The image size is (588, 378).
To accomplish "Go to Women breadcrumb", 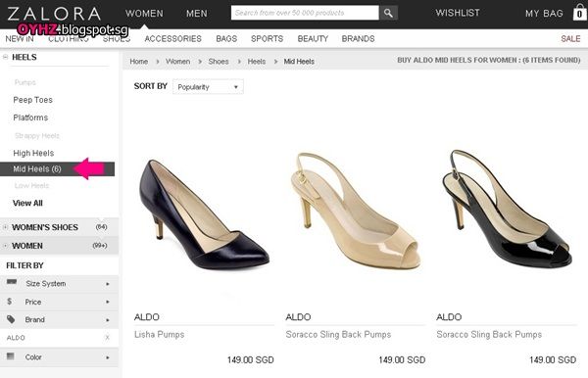I will tap(177, 62).
